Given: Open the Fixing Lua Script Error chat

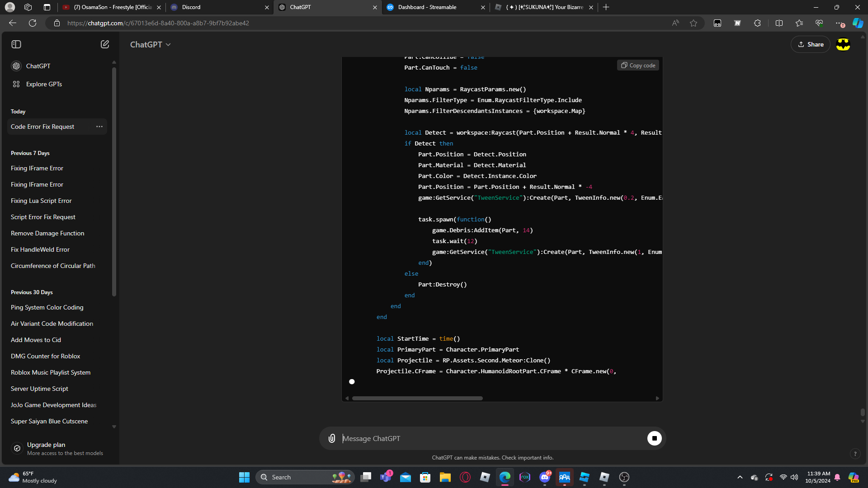Looking at the screenshot, I should coord(41,201).
